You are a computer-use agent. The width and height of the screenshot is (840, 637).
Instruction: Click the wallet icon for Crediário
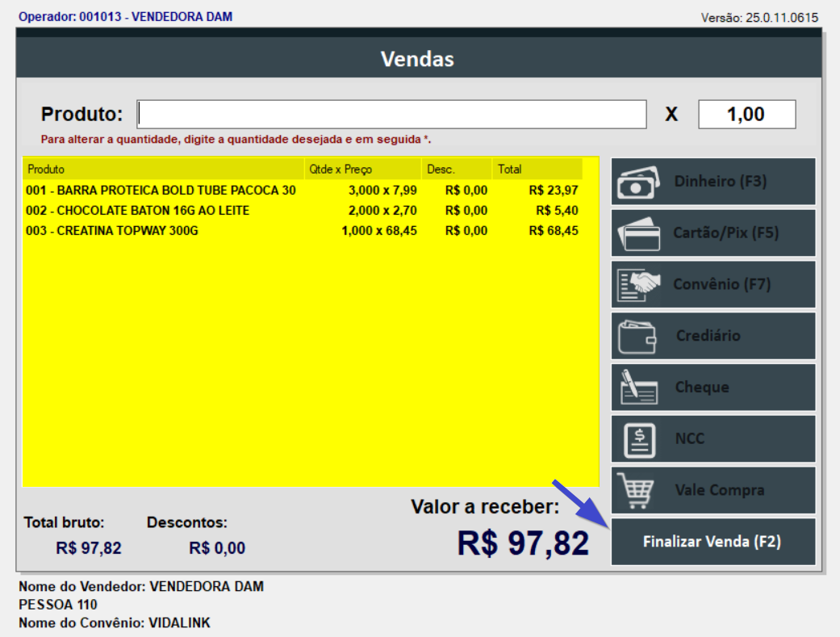coord(637,337)
